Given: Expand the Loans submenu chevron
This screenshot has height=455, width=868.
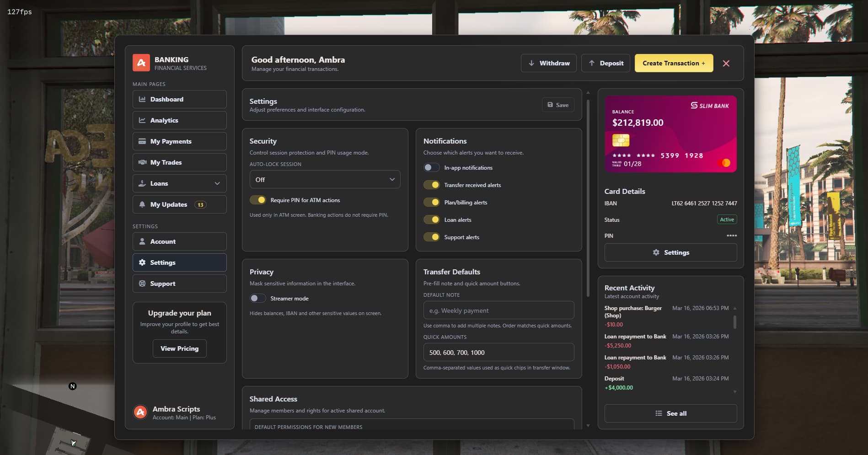Looking at the screenshot, I should click(x=217, y=183).
